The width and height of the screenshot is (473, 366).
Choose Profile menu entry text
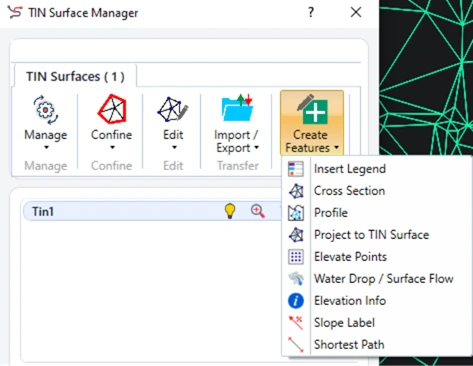(x=331, y=213)
